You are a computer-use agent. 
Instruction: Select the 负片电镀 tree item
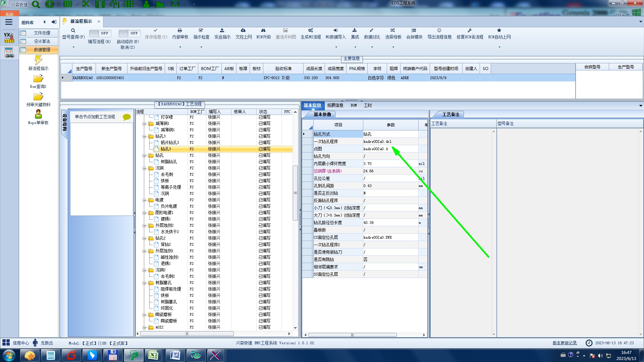coord(169,206)
